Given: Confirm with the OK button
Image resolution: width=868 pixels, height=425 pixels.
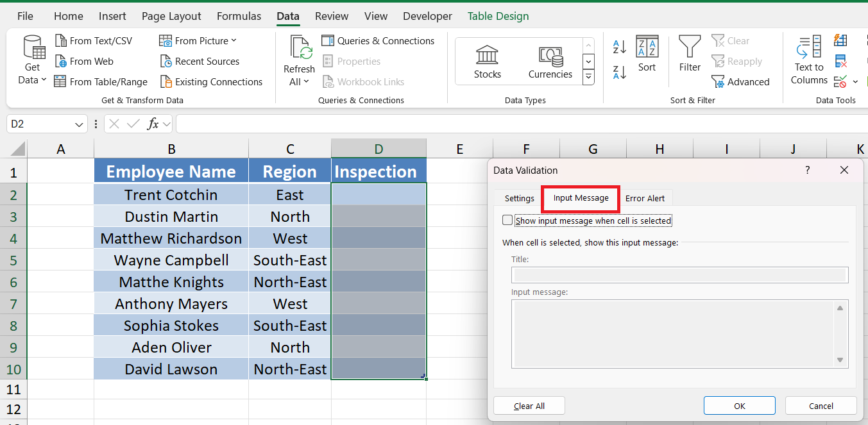Looking at the screenshot, I should (739, 406).
